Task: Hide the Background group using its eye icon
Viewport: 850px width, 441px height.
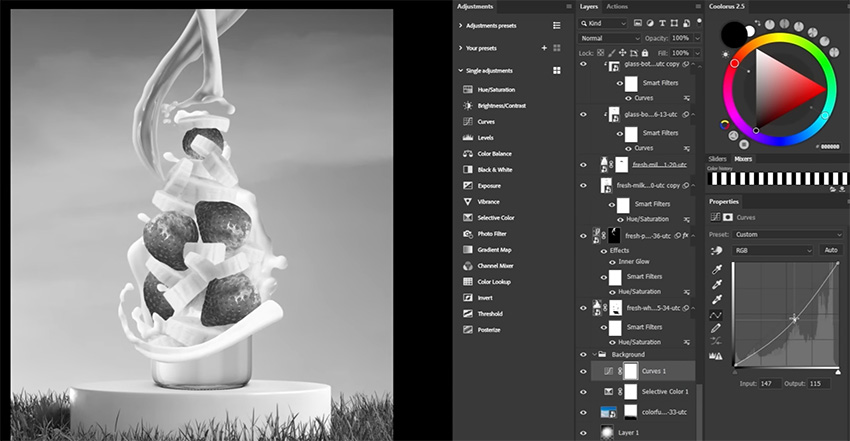Action: coord(584,354)
